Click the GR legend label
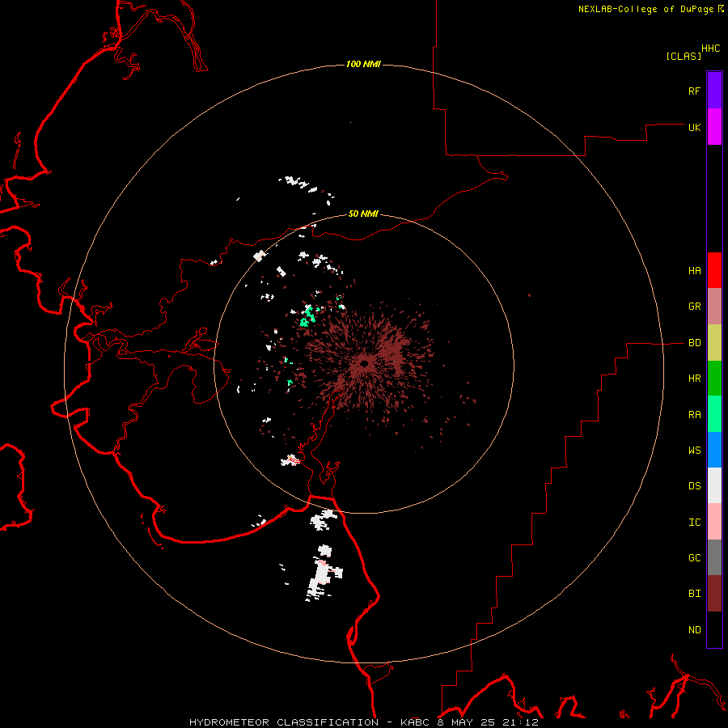 click(694, 307)
